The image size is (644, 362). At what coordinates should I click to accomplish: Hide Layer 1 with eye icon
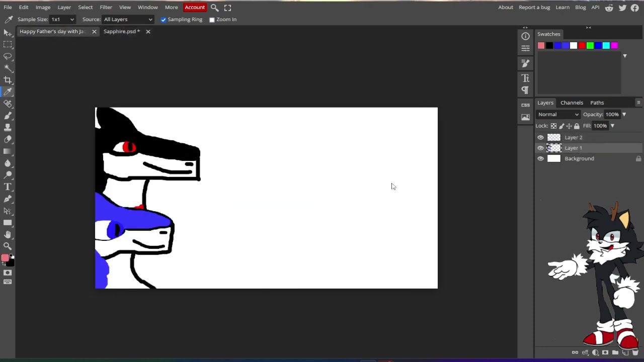[x=540, y=148]
